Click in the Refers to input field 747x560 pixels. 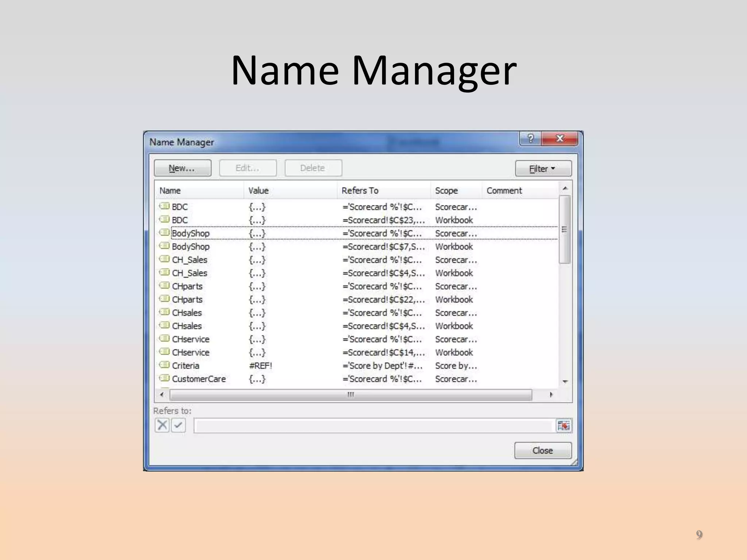(374, 425)
